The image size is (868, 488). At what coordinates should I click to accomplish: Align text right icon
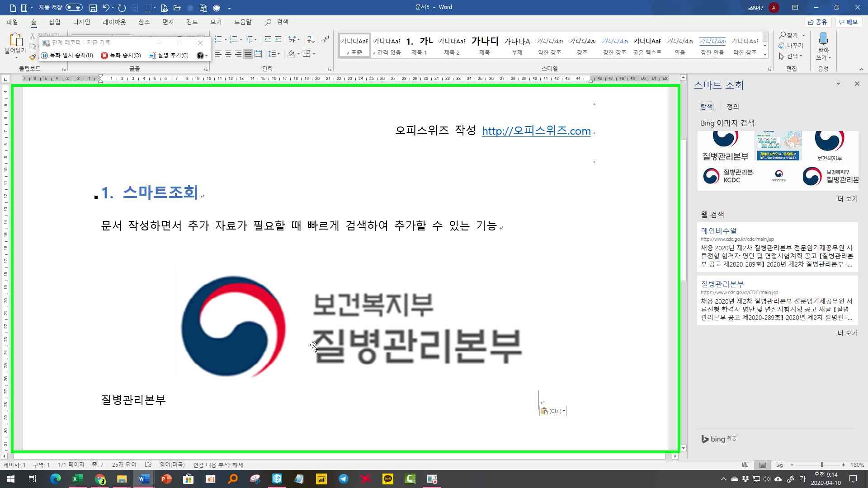(238, 54)
